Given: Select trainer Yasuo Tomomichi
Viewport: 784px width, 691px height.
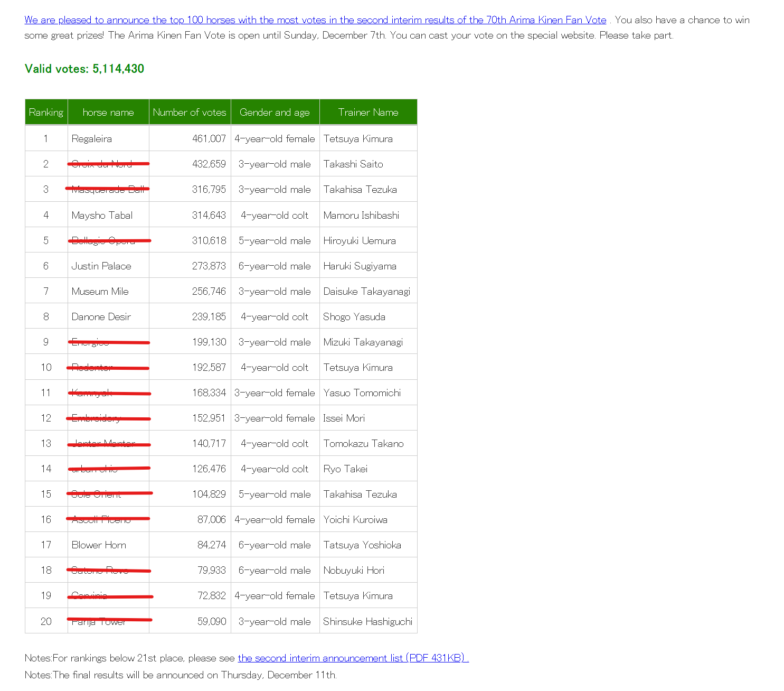Looking at the screenshot, I should tap(362, 393).
